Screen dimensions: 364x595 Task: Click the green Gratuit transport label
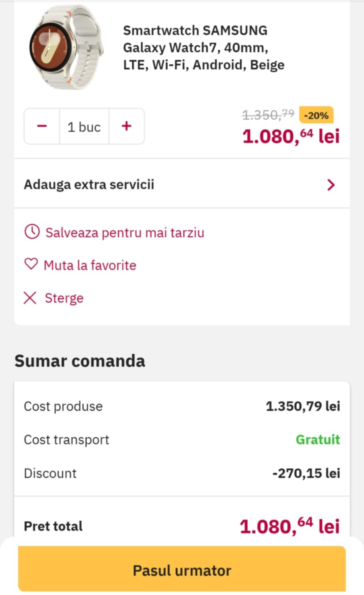pos(318,439)
